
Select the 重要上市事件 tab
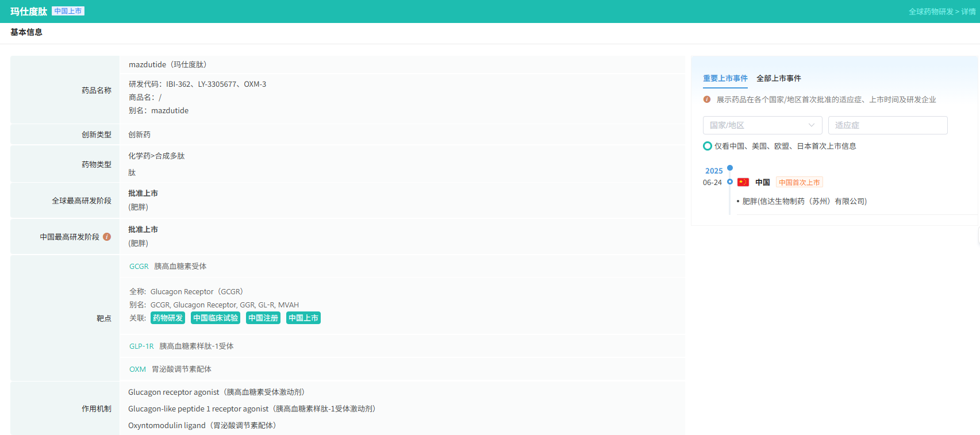(725, 78)
